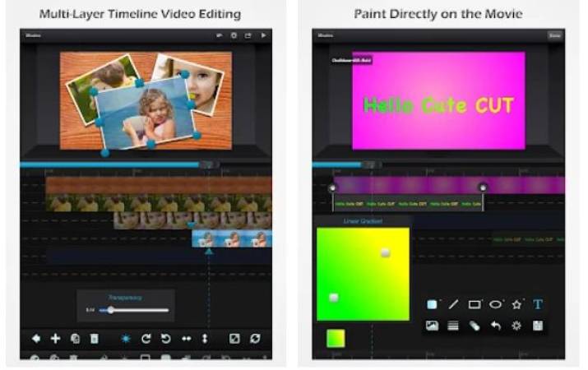Pick the ellipse shape tool

pos(496,304)
